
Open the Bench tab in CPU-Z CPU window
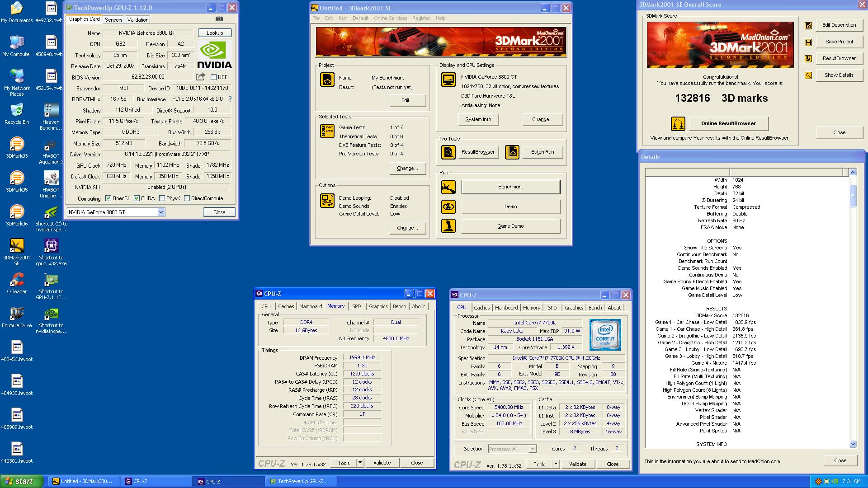[595, 308]
